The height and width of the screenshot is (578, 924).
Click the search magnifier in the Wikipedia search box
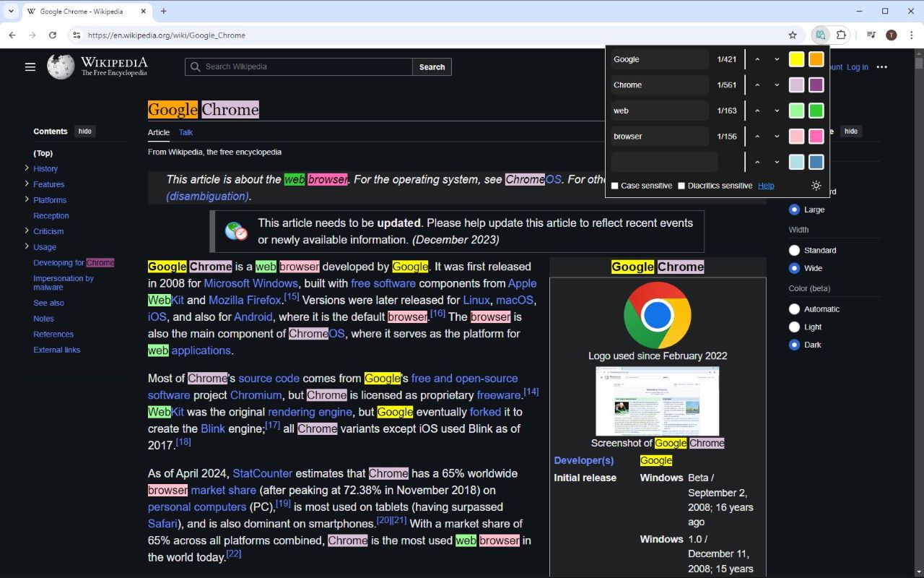pos(195,66)
